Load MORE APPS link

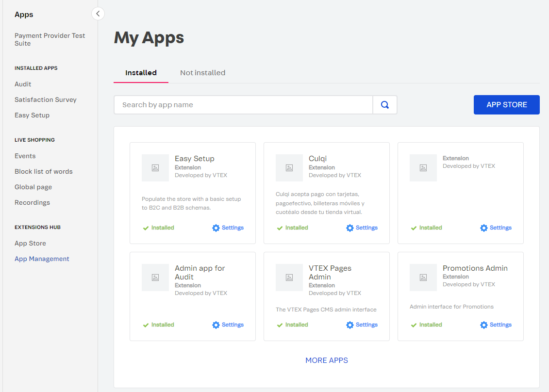[327, 360]
